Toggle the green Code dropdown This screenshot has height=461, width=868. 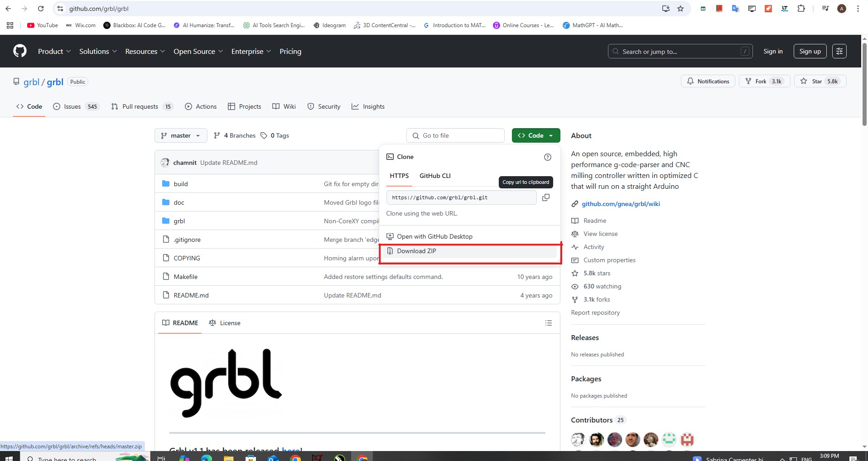[x=535, y=135]
